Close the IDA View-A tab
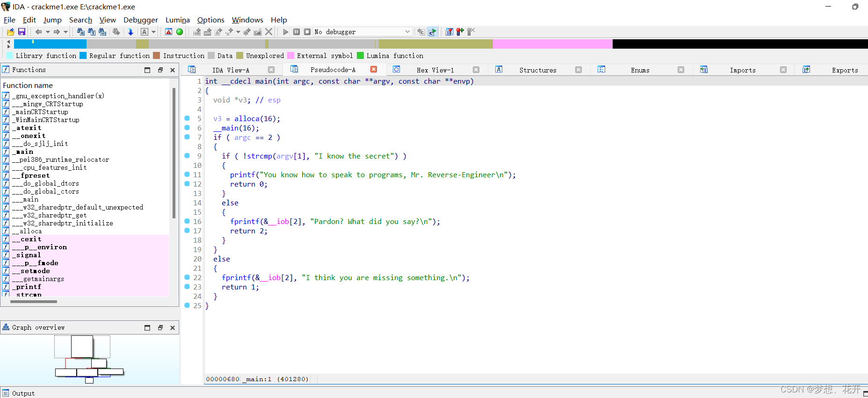 271,70
